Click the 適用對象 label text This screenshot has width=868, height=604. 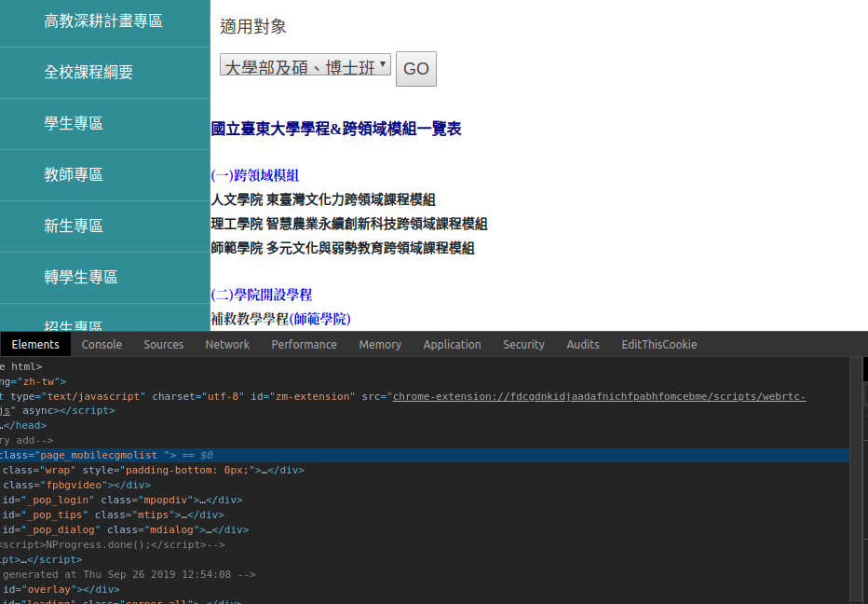click(253, 27)
